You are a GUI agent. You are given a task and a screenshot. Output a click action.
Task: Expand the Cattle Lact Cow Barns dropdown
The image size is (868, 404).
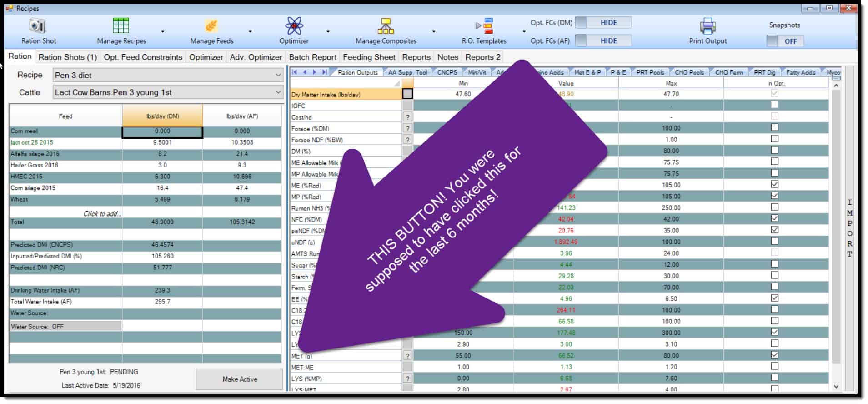(278, 92)
